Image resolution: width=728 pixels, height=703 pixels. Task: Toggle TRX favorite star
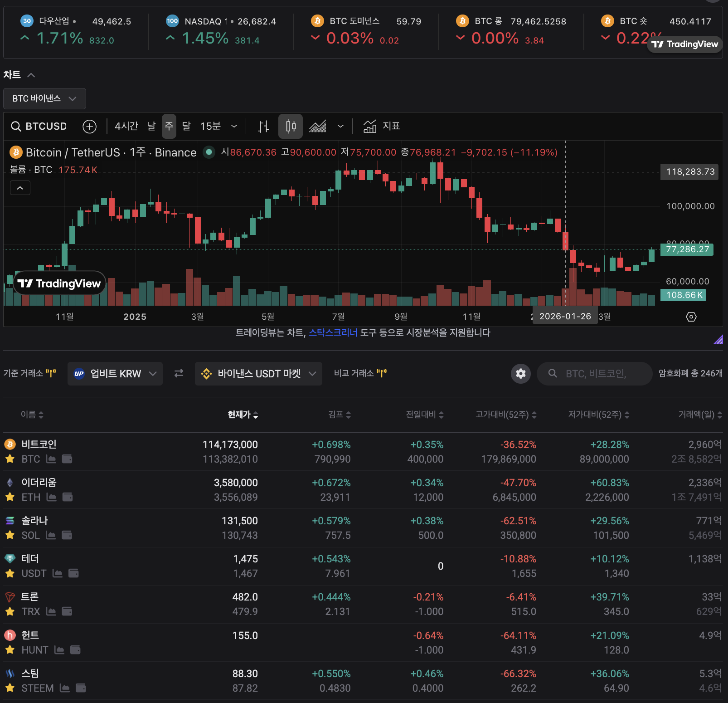pos(10,611)
